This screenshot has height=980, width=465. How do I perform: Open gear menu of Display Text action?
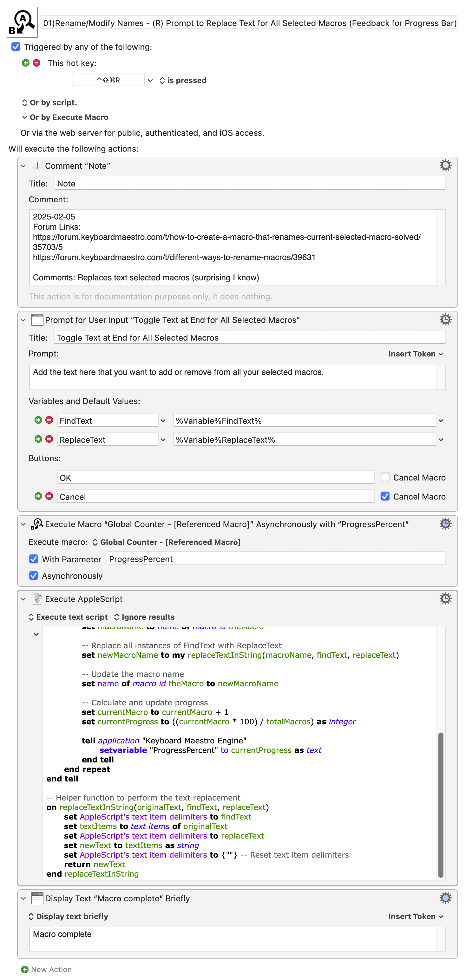pos(445,898)
